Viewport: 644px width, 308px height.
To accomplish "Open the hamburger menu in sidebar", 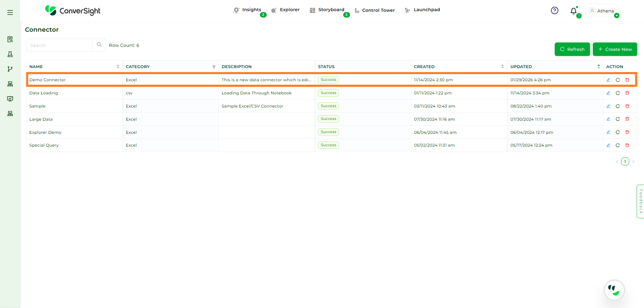I will coord(10,13).
